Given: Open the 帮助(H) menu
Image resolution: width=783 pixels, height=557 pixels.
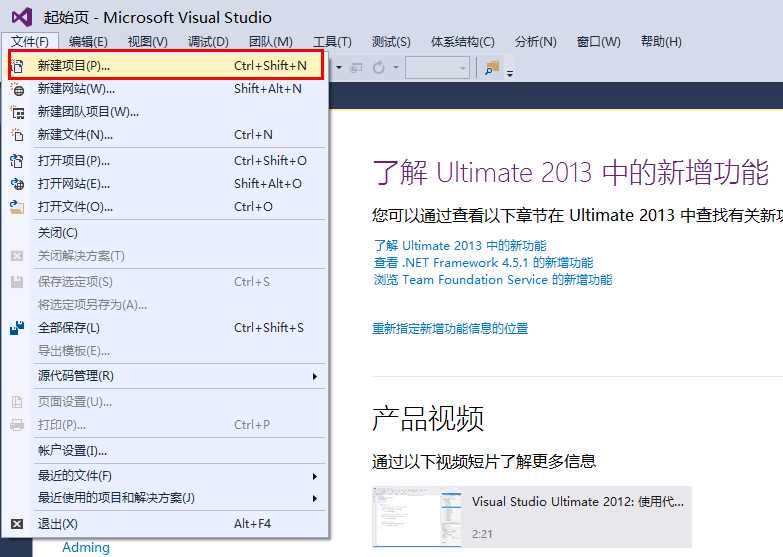Looking at the screenshot, I should click(661, 41).
